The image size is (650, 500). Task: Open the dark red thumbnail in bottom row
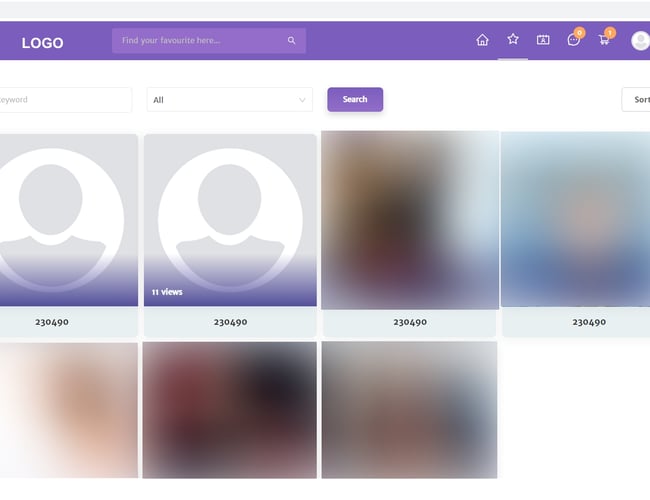click(230, 410)
